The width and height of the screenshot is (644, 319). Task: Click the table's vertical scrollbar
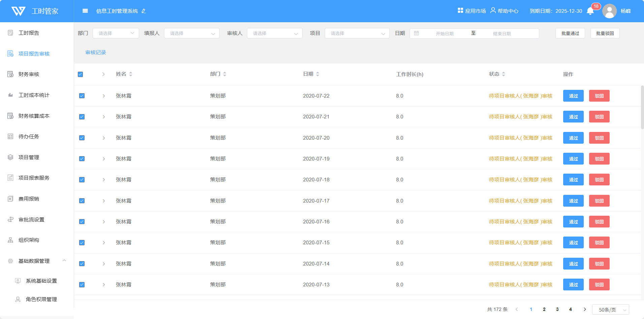pyautogui.click(x=642, y=108)
